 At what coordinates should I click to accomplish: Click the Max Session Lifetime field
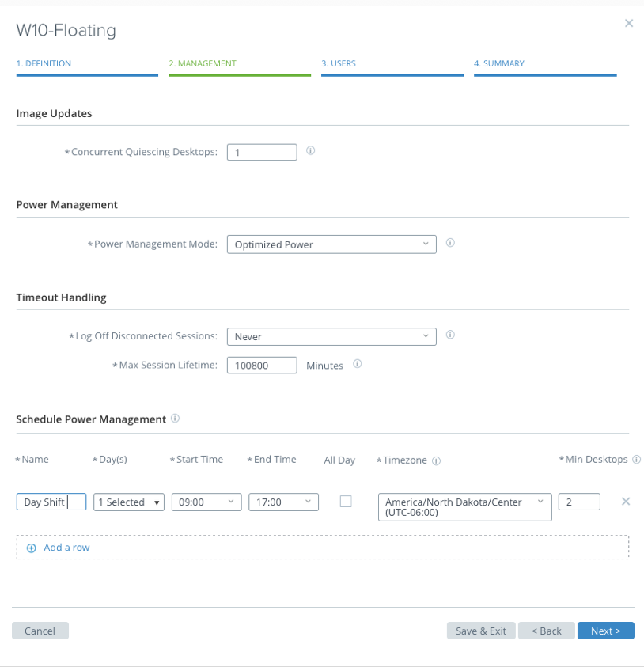tap(262, 366)
